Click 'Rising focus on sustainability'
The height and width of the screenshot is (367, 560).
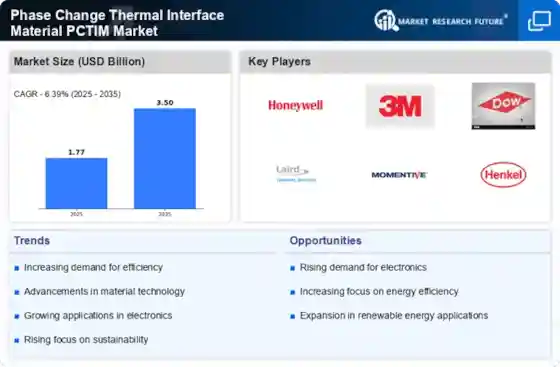86,340
